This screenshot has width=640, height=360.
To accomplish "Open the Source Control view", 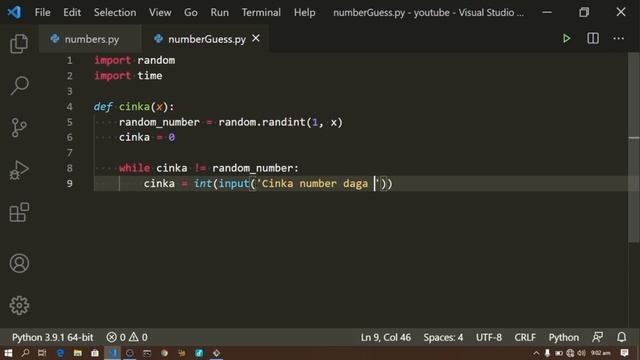I will point(19,128).
